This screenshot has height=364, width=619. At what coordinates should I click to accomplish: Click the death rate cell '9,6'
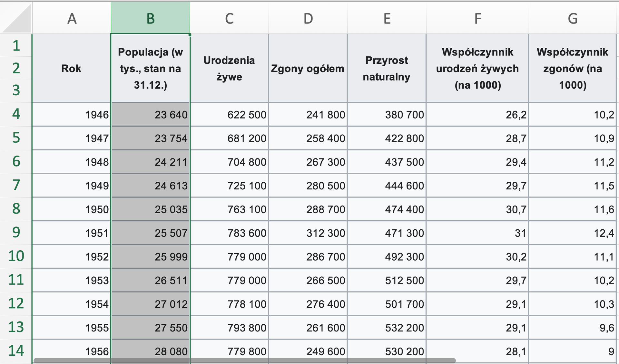573,327
